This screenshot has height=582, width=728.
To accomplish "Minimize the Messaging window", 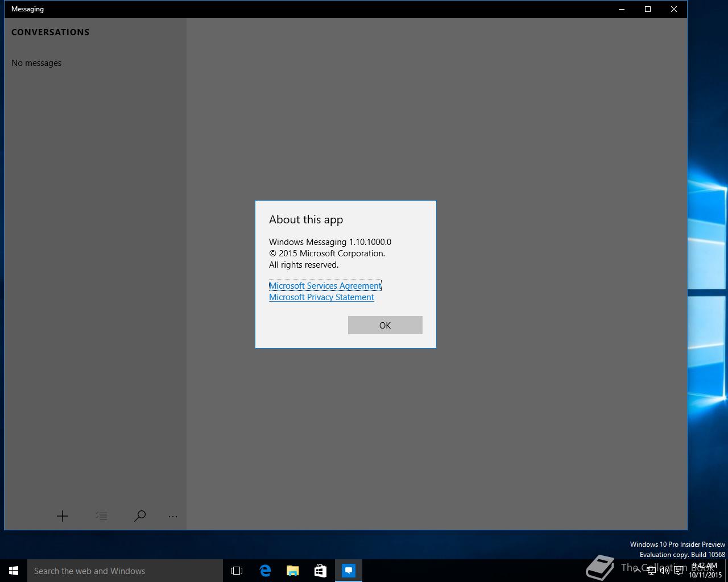I will 622,9.
